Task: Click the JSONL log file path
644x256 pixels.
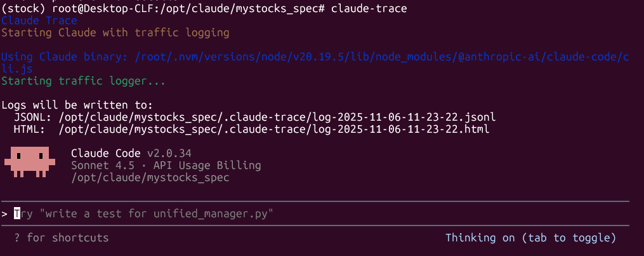Action: (277, 118)
